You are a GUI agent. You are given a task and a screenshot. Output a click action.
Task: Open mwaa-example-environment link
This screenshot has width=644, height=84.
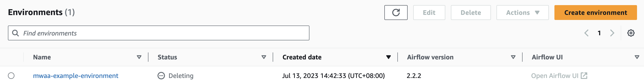point(76,75)
